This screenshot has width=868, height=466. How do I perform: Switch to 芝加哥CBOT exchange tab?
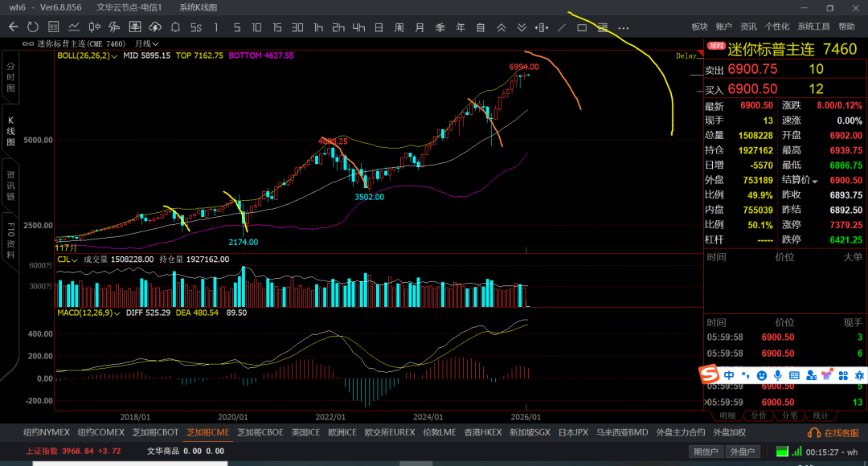[156, 433]
